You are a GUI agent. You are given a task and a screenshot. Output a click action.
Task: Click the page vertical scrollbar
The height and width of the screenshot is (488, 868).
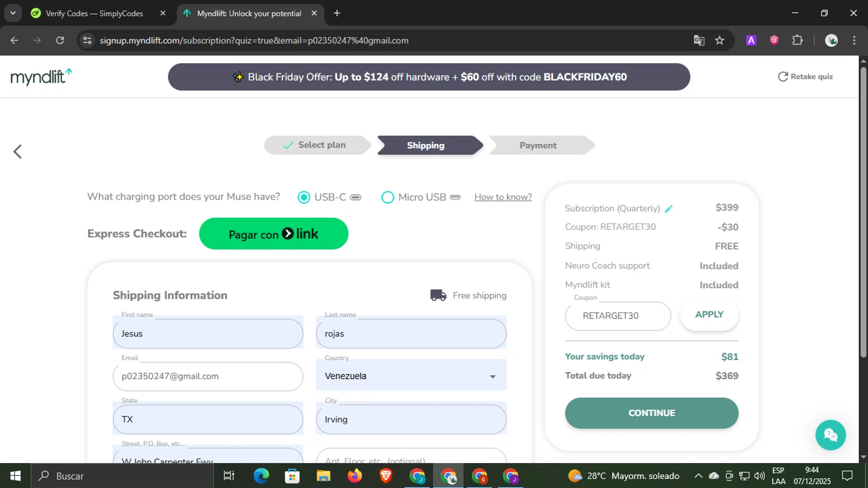(863, 212)
